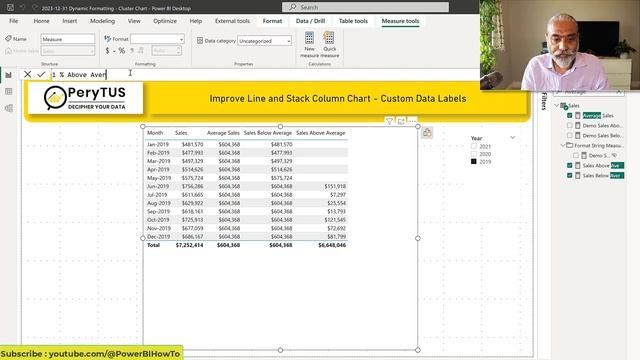
Task: Open the File menu
Action: 13,21
